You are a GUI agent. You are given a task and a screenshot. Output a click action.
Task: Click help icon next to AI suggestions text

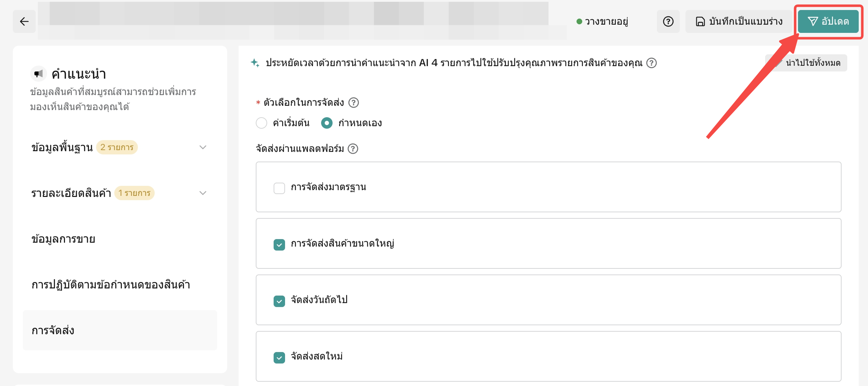click(652, 63)
